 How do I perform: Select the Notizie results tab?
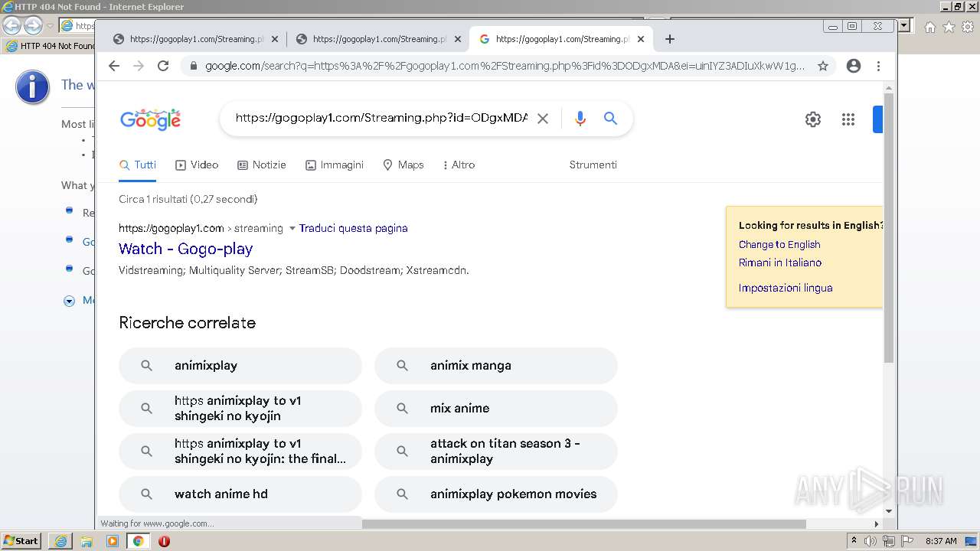(262, 165)
